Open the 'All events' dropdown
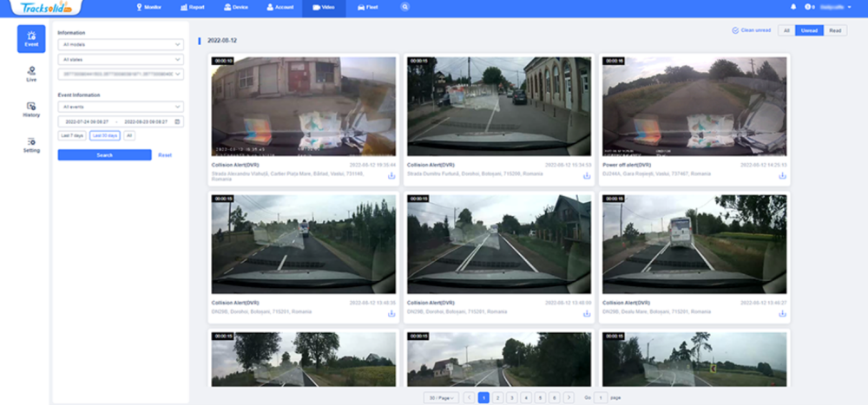 121,107
